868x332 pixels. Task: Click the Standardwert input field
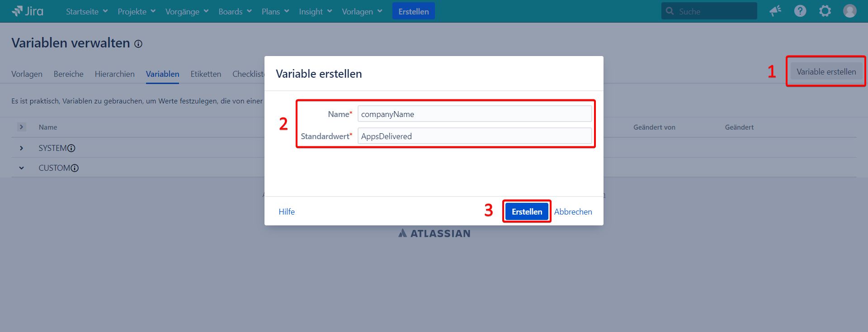tap(474, 136)
